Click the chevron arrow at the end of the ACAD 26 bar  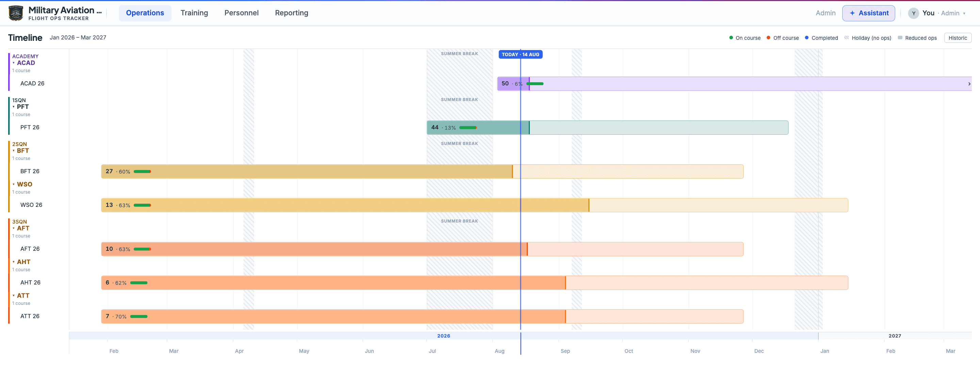click(969, 84)
